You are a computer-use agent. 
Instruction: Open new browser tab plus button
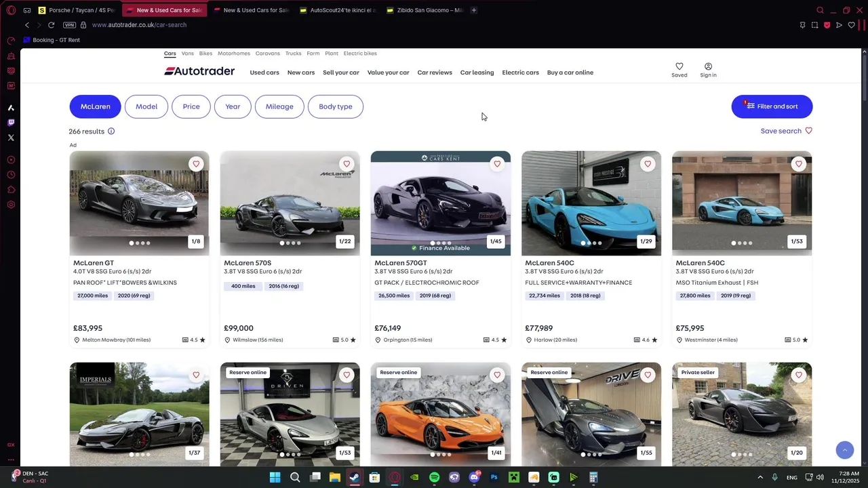coord(474,10)
